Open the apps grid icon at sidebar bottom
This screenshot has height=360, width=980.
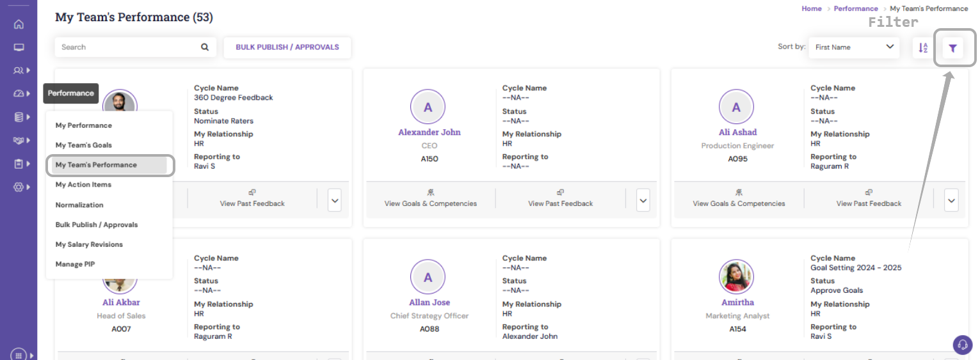tap(19, 355)
